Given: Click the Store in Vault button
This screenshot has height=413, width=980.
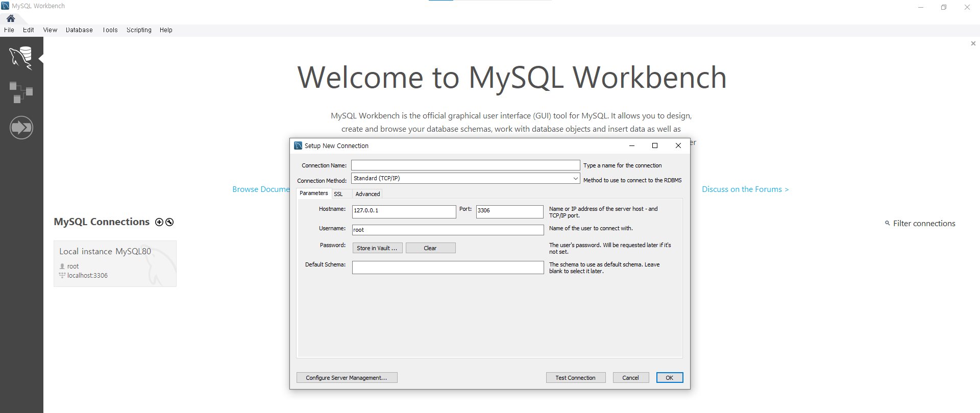Looking at the screenshot, I should coord(377,248).
